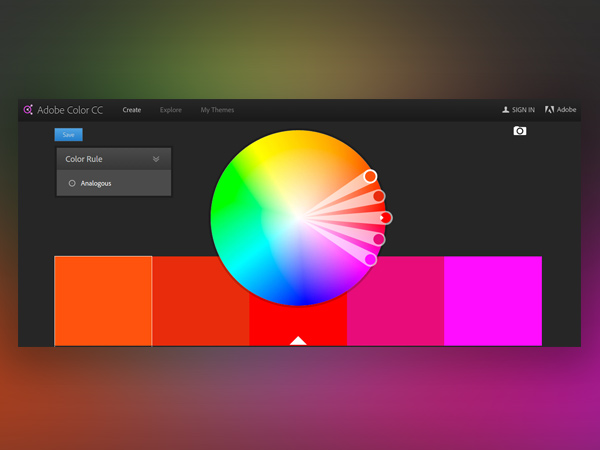Click the SIGN IN link
Screen dimensions: 600x450
pyautogui.click(x=523, y=110)
